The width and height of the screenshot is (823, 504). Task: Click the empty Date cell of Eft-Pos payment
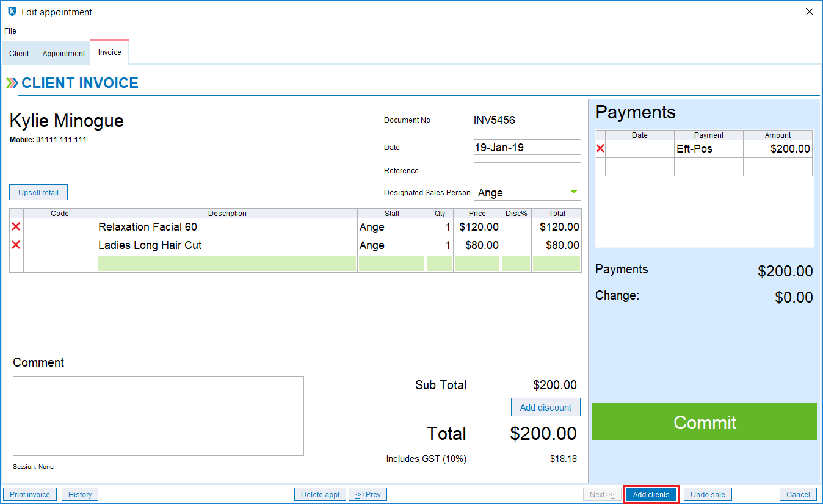click(640, 149)
